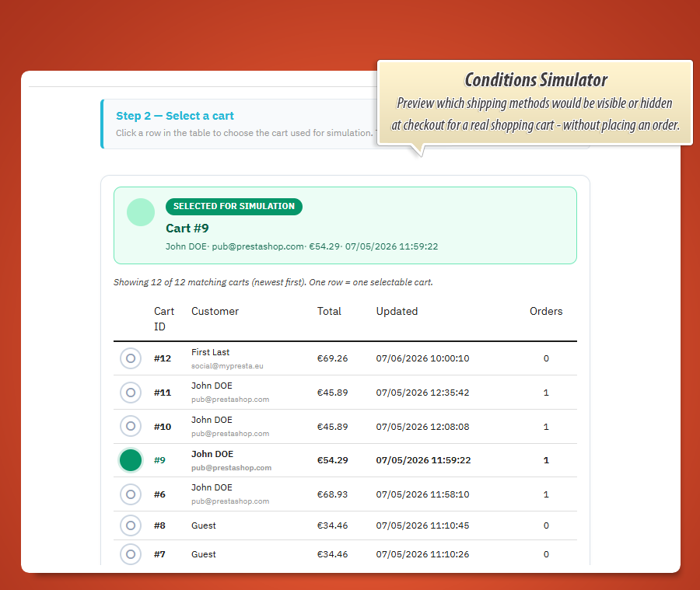Select the radio button for Guest cart #8
The width and height of the screenshot is (700, 590).
[131, 525]
